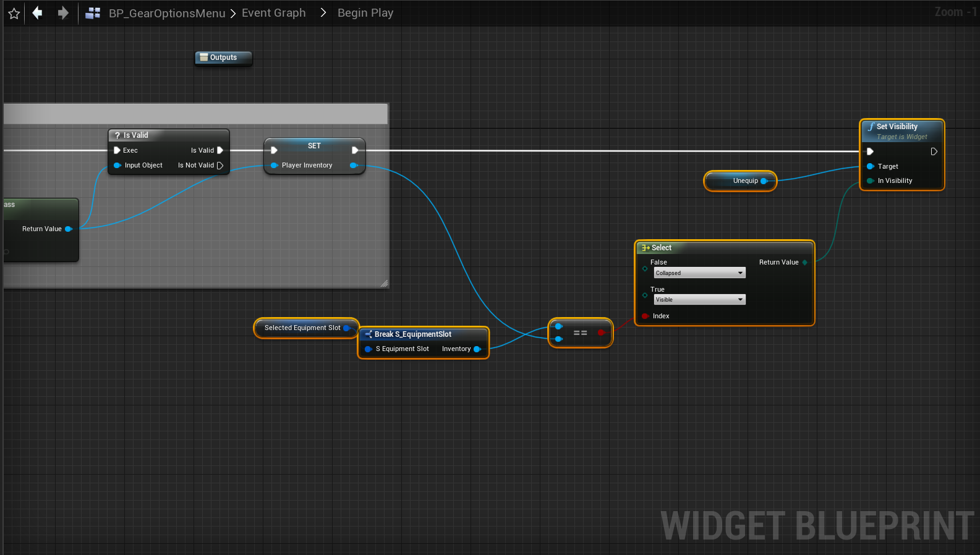The width and height of the screenshot is (980, 555).
Task: Click the equals comparison node
Action: [580, 333]
